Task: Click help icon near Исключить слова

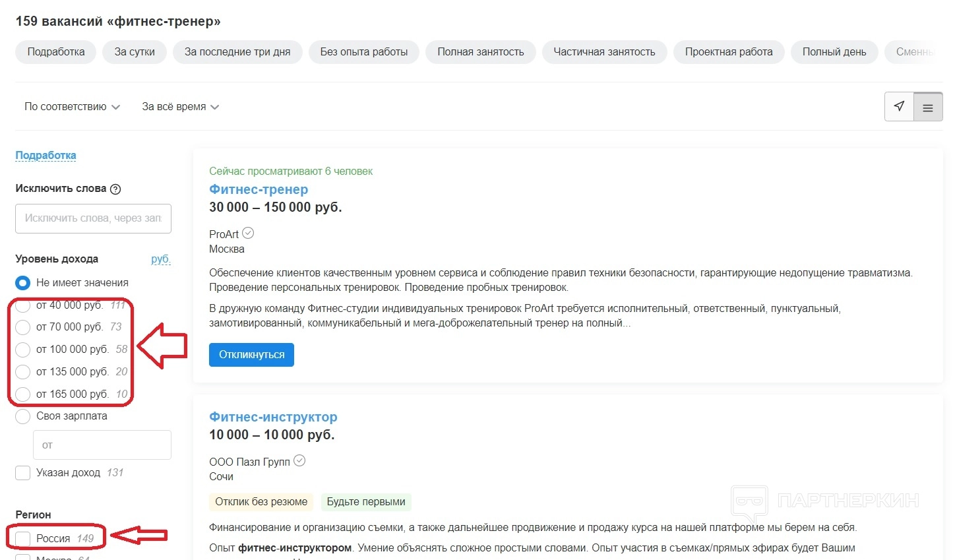Action: pyautogui.click(x=115, y=189)
